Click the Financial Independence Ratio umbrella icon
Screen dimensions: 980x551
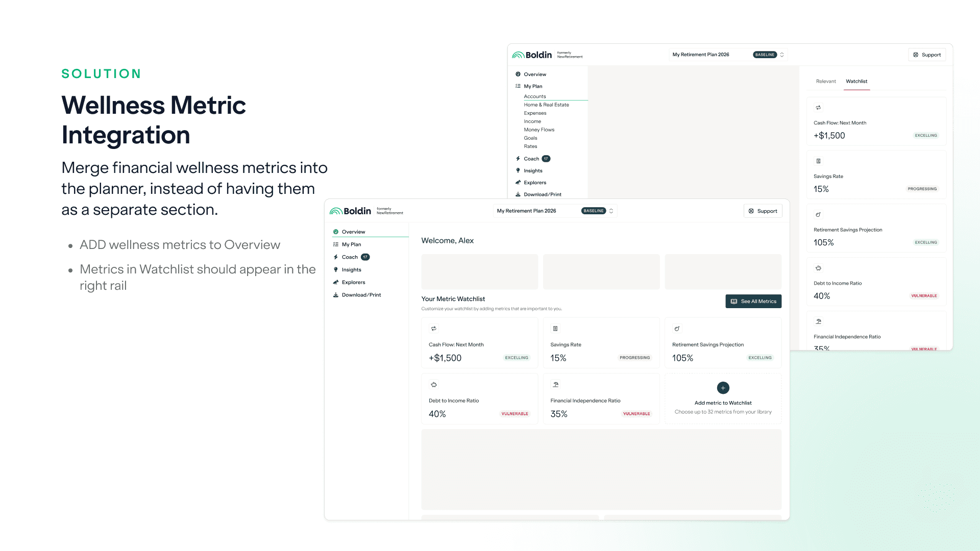coord(555,385)
